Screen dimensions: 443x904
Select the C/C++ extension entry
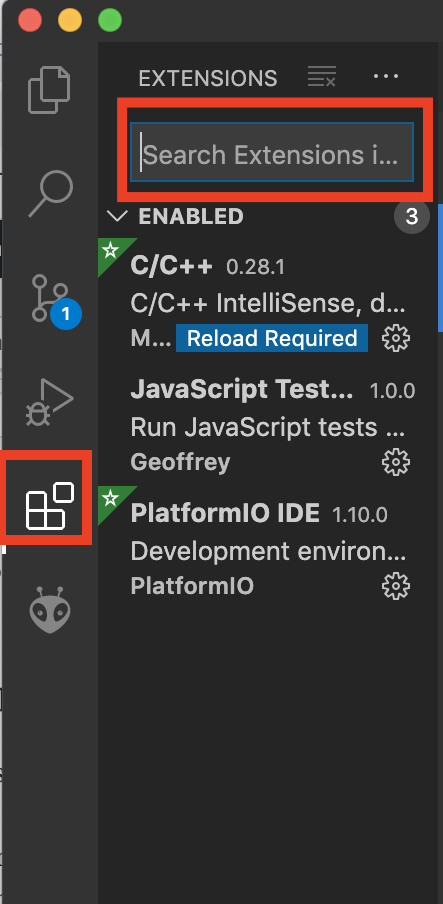268,299
